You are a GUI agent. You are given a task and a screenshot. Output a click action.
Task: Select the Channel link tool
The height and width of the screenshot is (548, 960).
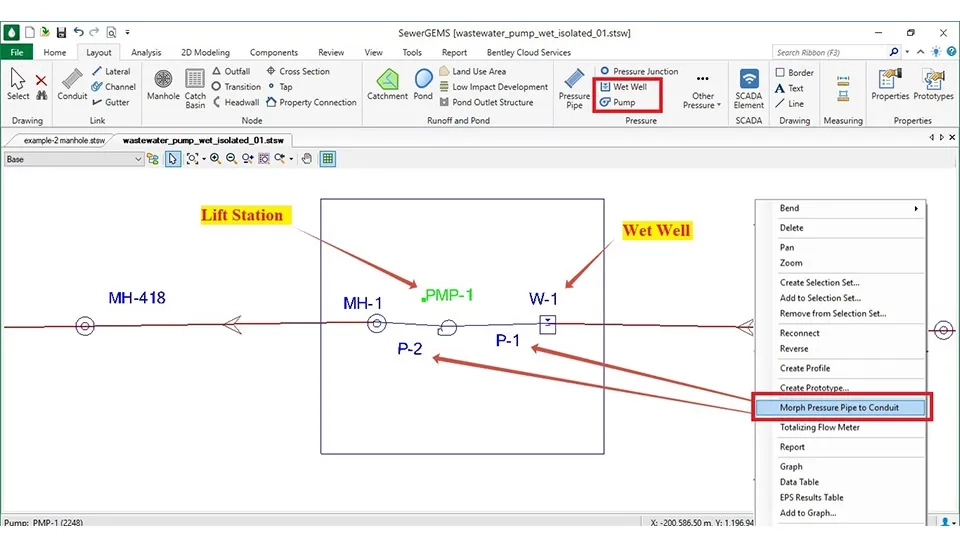pyautogui.click(x=113, y=87)
